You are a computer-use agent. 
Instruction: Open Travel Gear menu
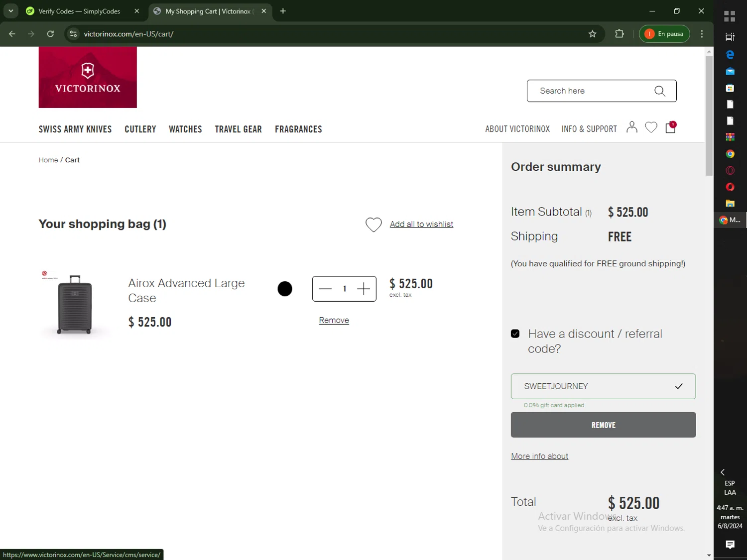click(x=239, y=129)
